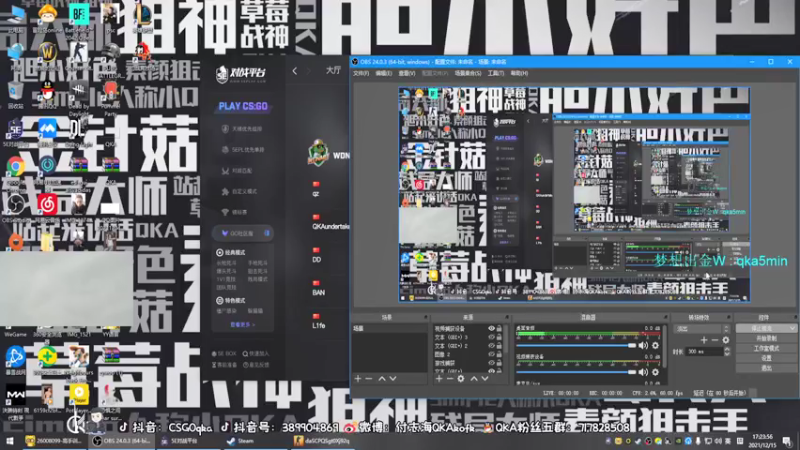Adjust transition duration 300 ms stepper
Image resolution: width=800 pixels, height=450 pixels.
coord(727,352)
